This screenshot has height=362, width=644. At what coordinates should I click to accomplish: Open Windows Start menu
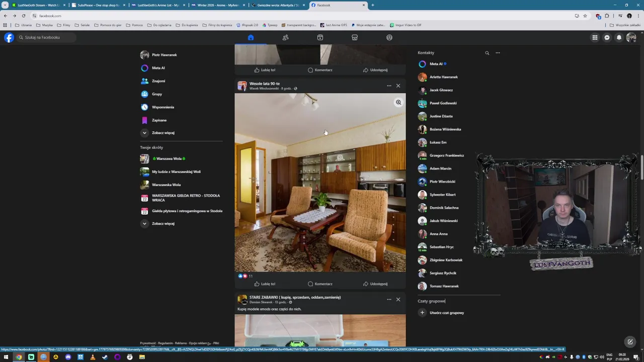(6, 357)
